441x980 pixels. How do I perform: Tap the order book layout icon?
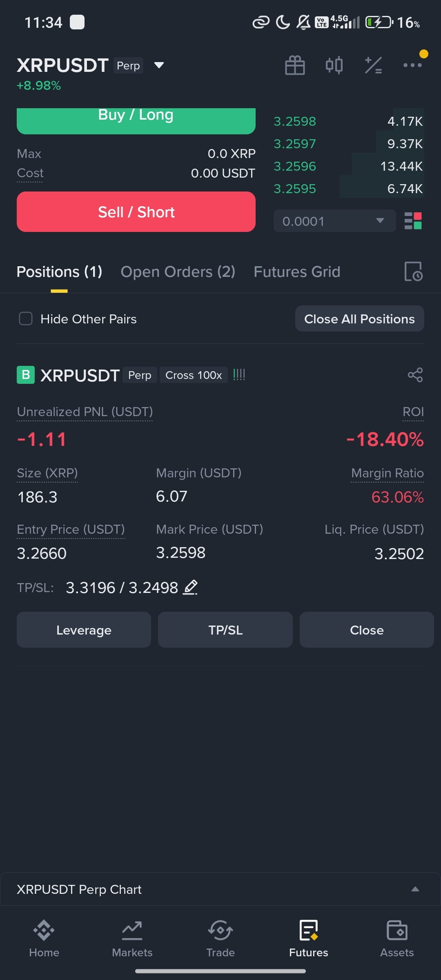[x=413, y=221]
